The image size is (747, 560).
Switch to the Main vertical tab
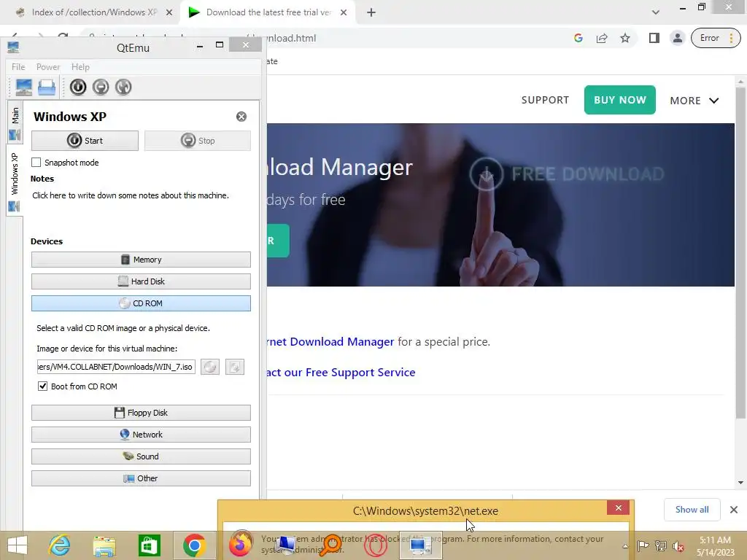click(x=15, y=122)
